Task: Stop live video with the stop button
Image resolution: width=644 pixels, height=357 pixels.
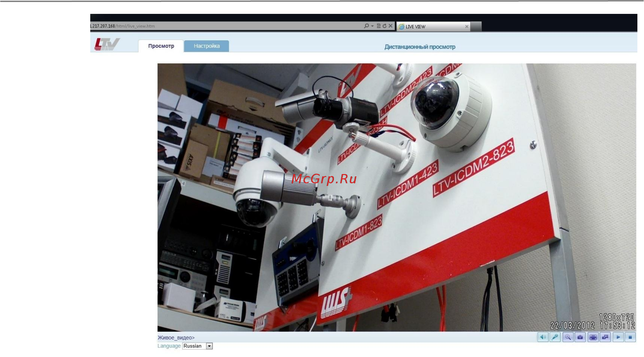Action: [x=630, y=337]
